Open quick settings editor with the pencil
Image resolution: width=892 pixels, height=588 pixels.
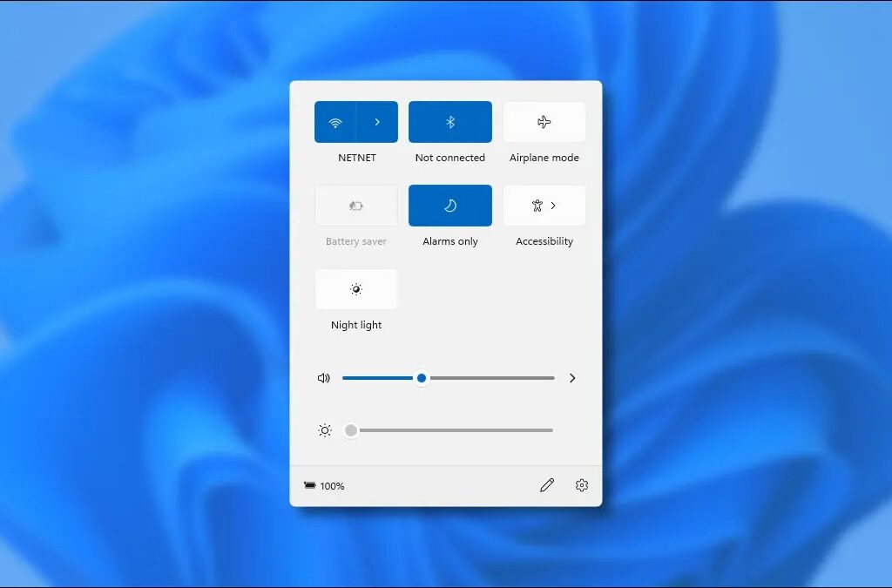click(547, 485)
